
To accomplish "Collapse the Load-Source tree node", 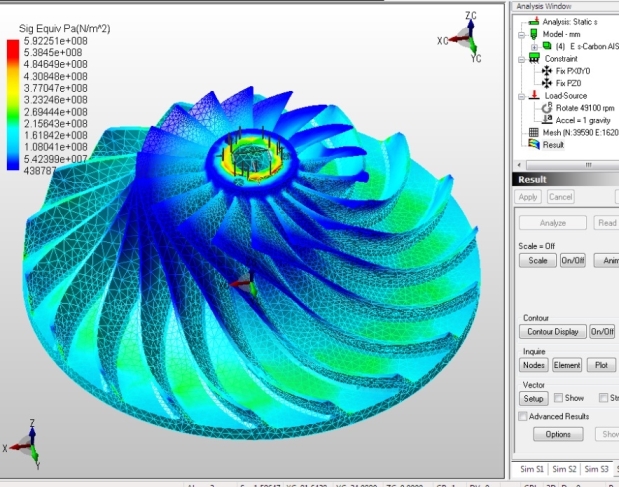I will (x=521, y=96).
